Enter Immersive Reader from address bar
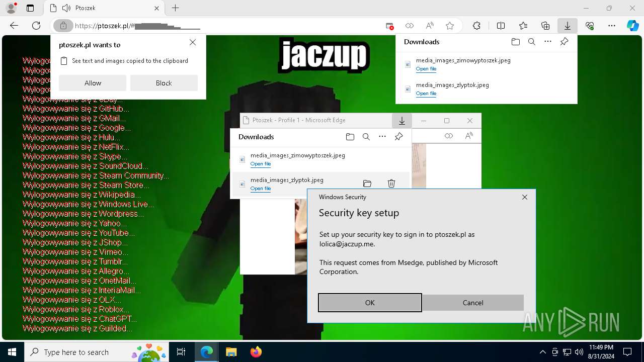 point(410,26)
